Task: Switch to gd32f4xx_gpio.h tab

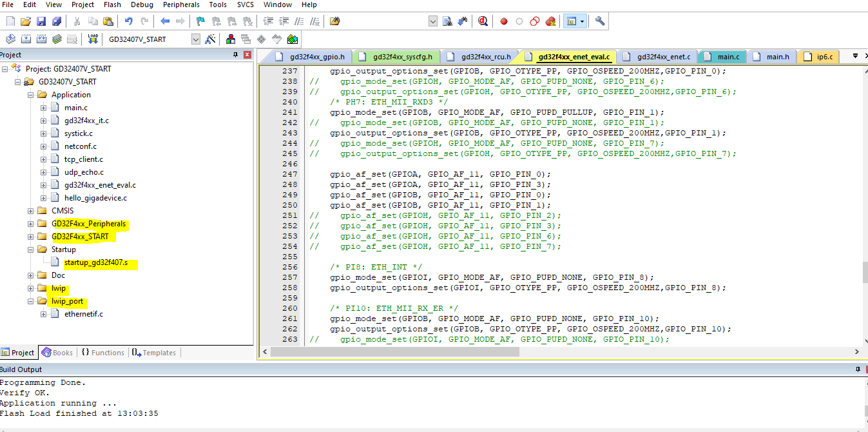Action: pyautogui.click(x=313, y=57)
